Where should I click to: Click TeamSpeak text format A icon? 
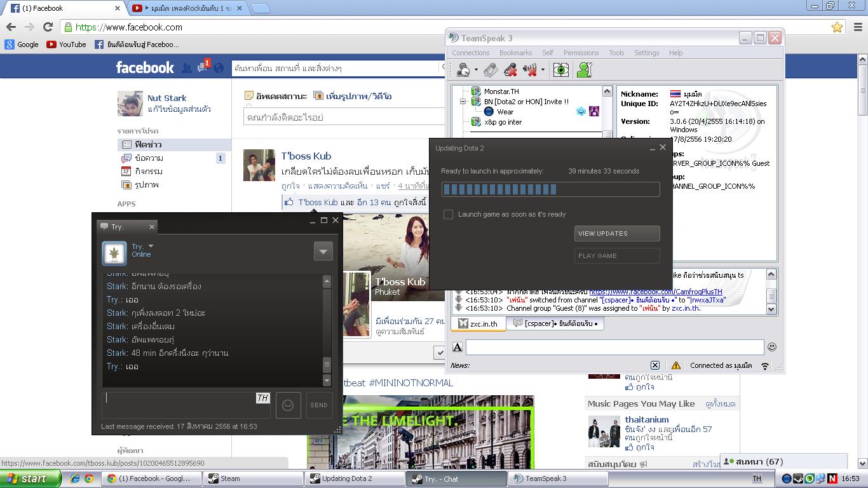[x=457, y=347]
